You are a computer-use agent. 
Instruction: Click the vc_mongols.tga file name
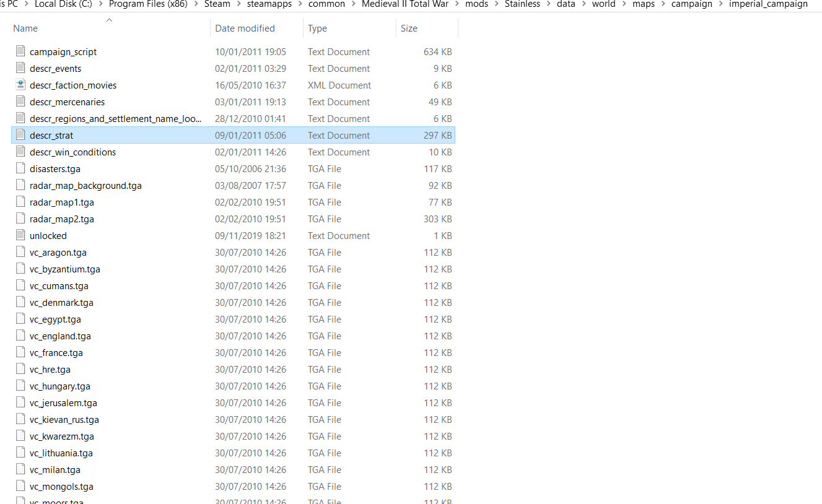click(61, 486)
